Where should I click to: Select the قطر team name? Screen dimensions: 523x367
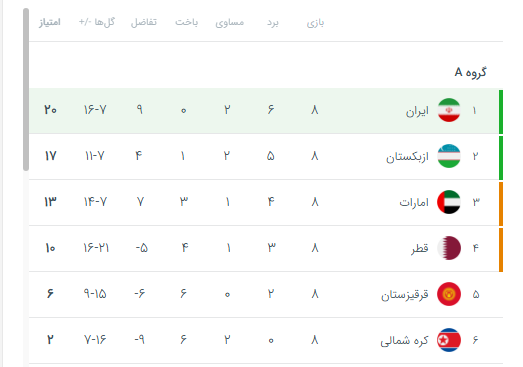pyautogui.click(x=420, y=248)
